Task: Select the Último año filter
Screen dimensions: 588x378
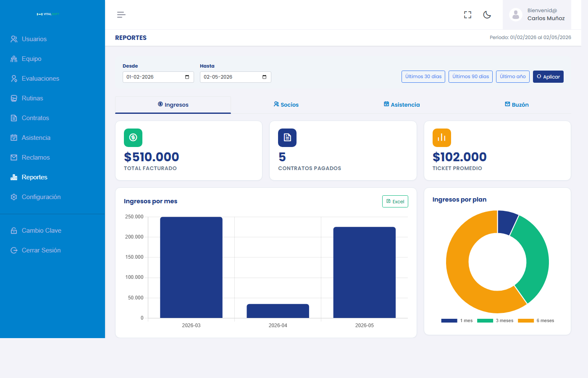Action: pos(513,76)
